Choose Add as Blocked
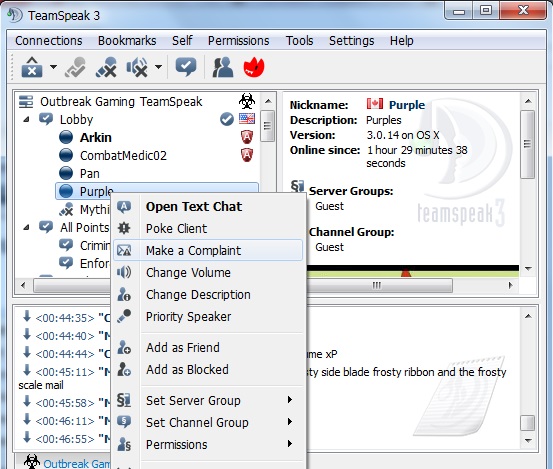The height and width of the screenshot is (469, 553). [208, 370]
